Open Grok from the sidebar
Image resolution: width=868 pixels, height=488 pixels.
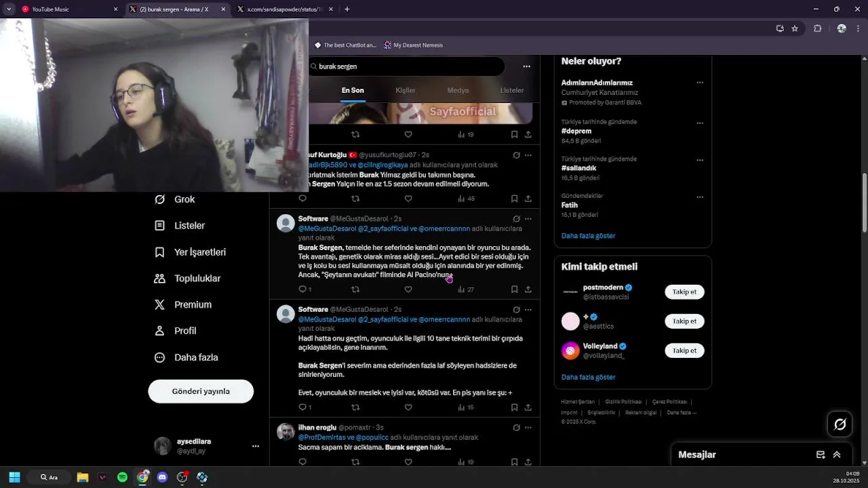coord(175,199)
